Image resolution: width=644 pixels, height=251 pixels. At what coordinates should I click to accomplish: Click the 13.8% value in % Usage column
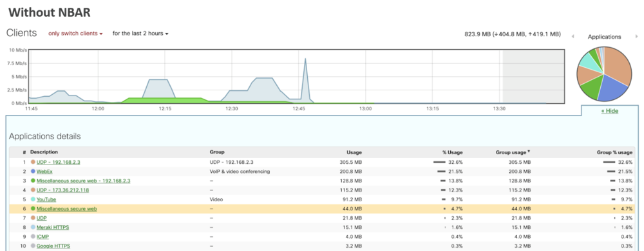pyautogui.click(x=456, y=181)
